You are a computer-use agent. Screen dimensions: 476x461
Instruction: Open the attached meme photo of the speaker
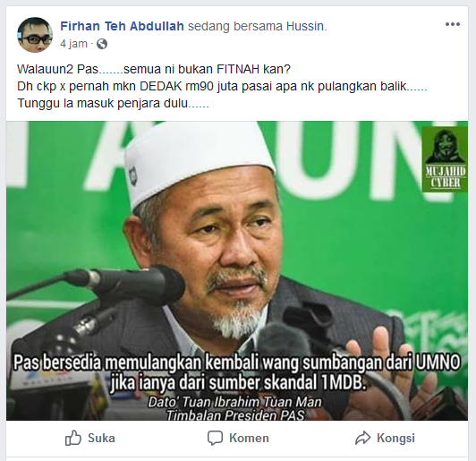[237, 270]
